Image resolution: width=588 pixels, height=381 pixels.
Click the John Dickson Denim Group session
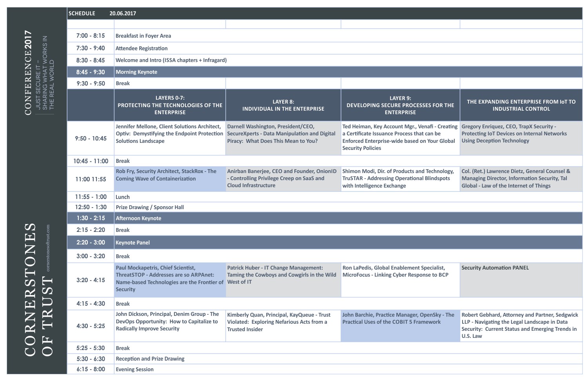(170, 326)
